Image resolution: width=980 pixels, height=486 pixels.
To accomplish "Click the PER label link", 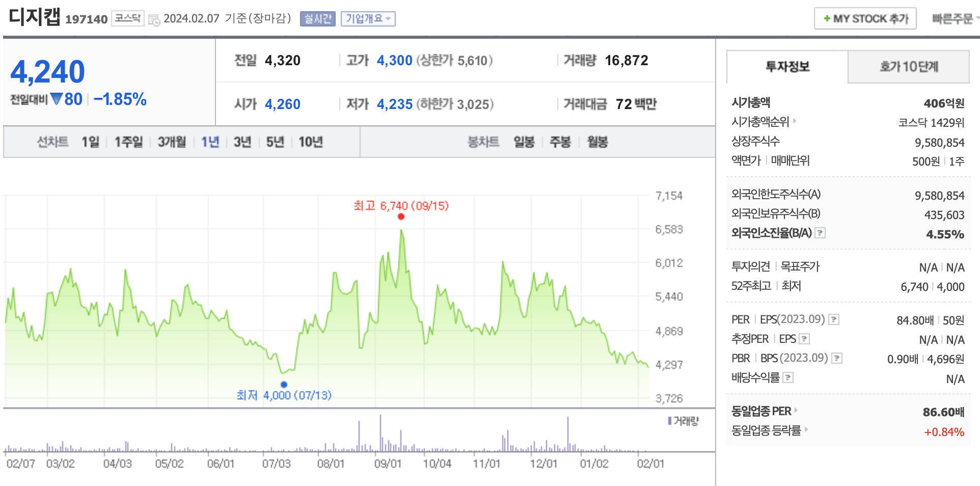I will point(741,319).
